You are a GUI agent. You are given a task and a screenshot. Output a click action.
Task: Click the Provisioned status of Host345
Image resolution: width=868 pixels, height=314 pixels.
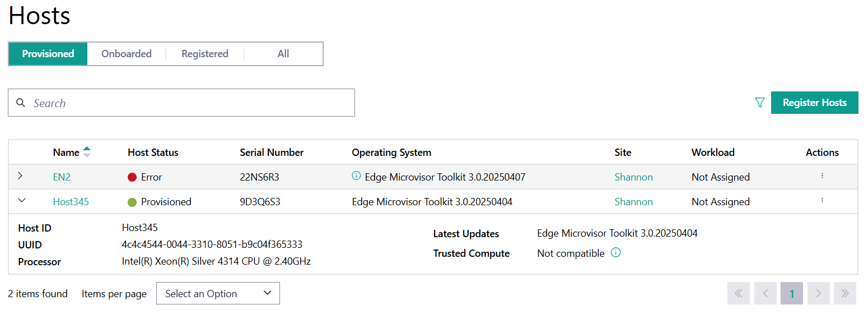point(160,202)
